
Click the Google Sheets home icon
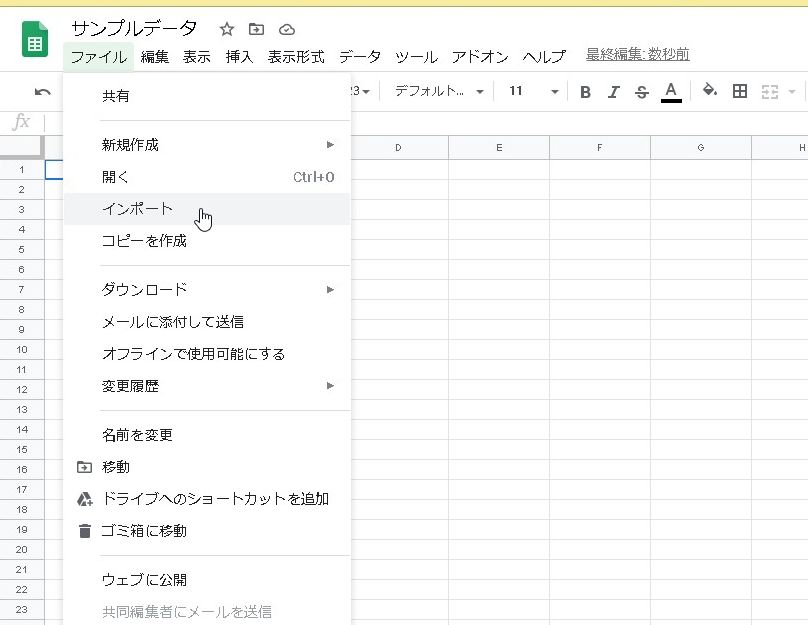pyautogui.click(x=35, y=42)
